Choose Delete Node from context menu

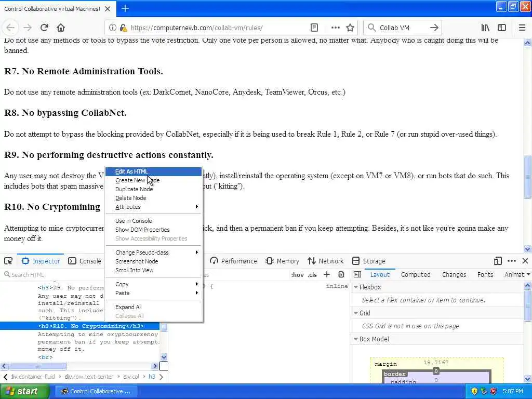pos(153,198)
